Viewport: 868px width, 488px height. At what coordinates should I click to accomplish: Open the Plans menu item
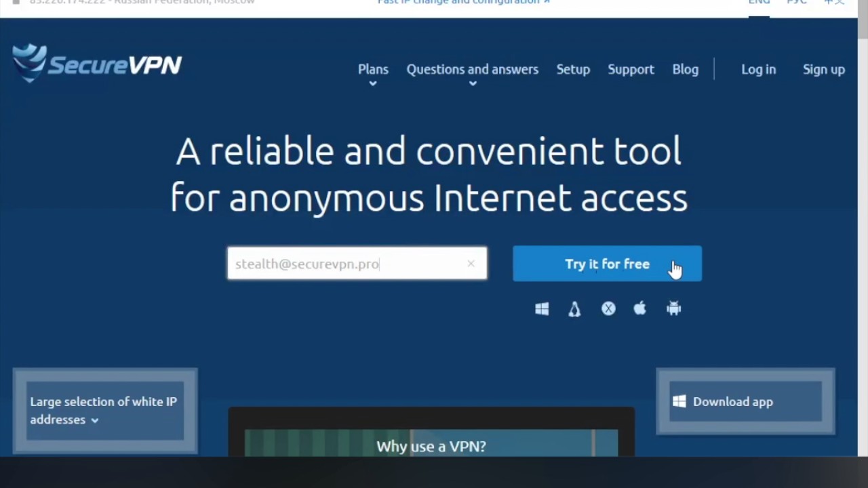click(373, 69)
